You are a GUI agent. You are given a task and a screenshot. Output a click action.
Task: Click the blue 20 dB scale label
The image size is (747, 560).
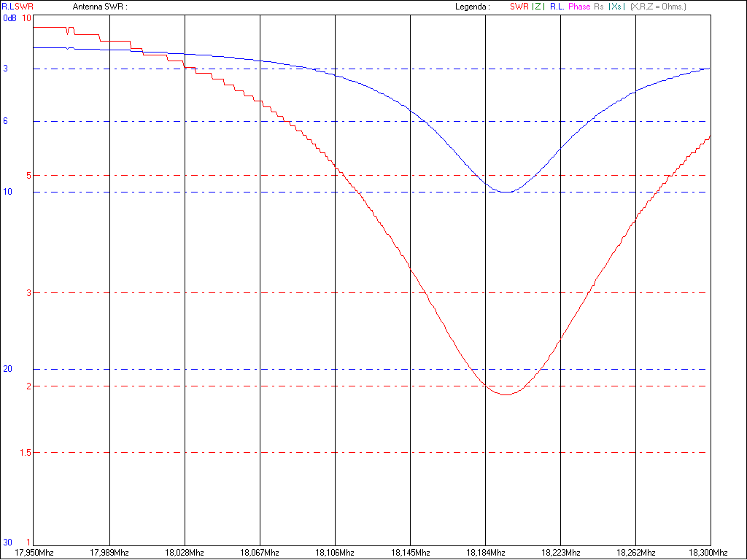pyautogui.click(x=8, y=369)
